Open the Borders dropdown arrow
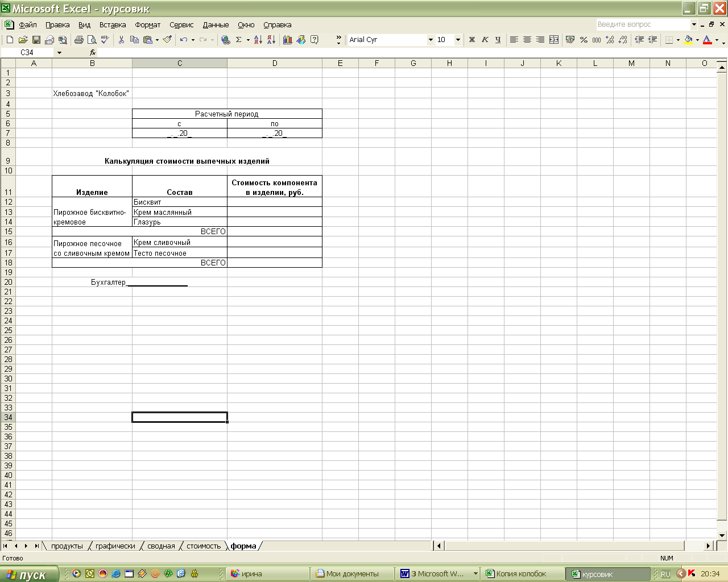Viewport: 728px width, 582px height. pyautogui.click(x=678, y=40)
